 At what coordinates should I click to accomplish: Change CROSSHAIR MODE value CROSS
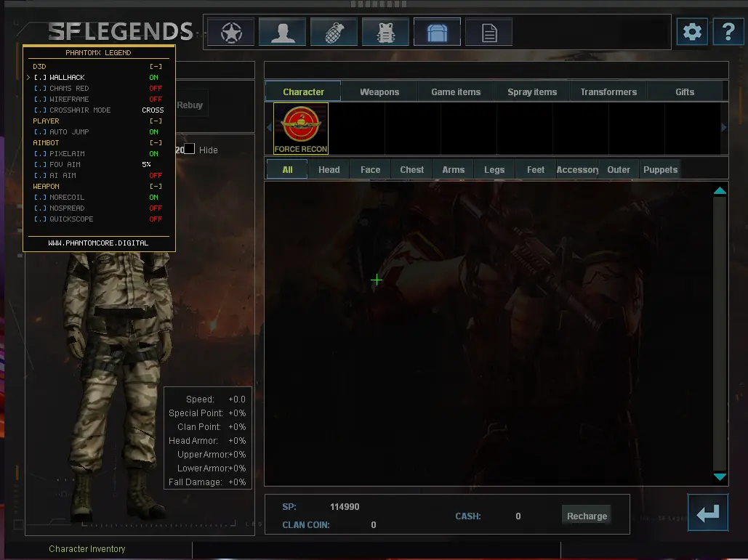(x=153, y=110)
